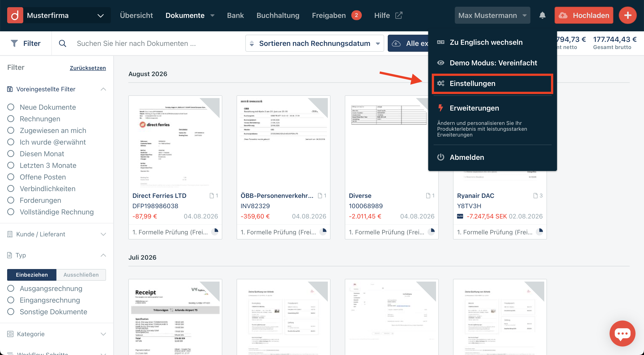
Task: Select the Letzten 3 Monate filter
Action: (x=11, y=165)
